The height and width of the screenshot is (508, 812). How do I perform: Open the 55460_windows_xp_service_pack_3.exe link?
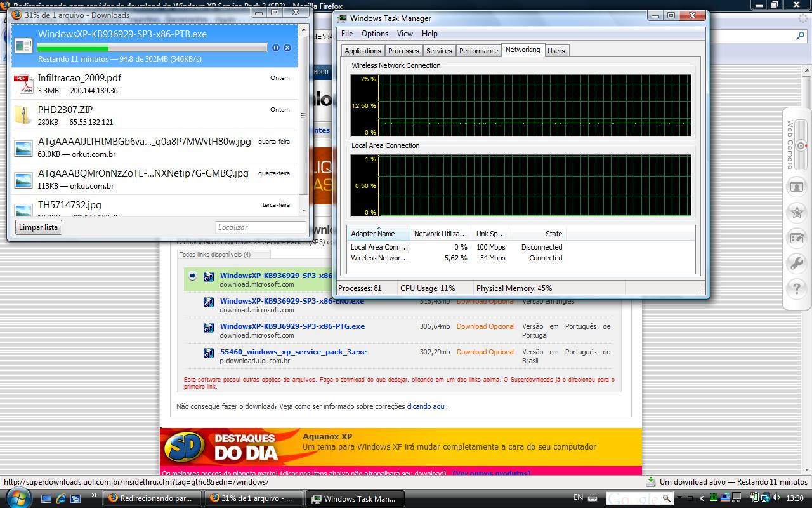point(293,352)
